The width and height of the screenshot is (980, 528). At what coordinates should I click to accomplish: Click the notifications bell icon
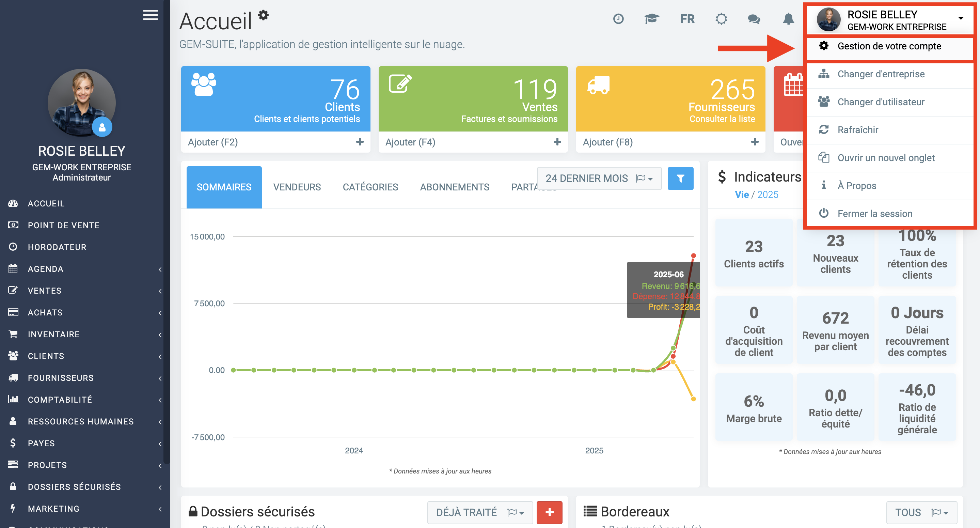click(x=788, y=19)
